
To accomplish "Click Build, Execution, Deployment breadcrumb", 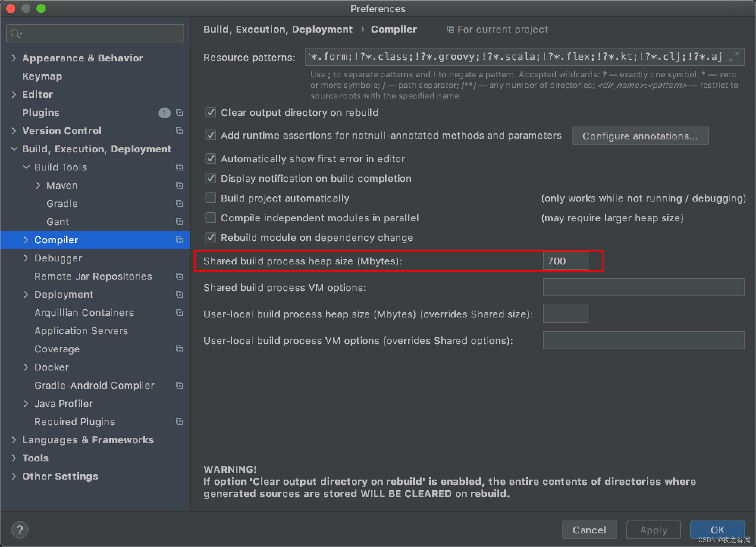I will click(278, 29).
